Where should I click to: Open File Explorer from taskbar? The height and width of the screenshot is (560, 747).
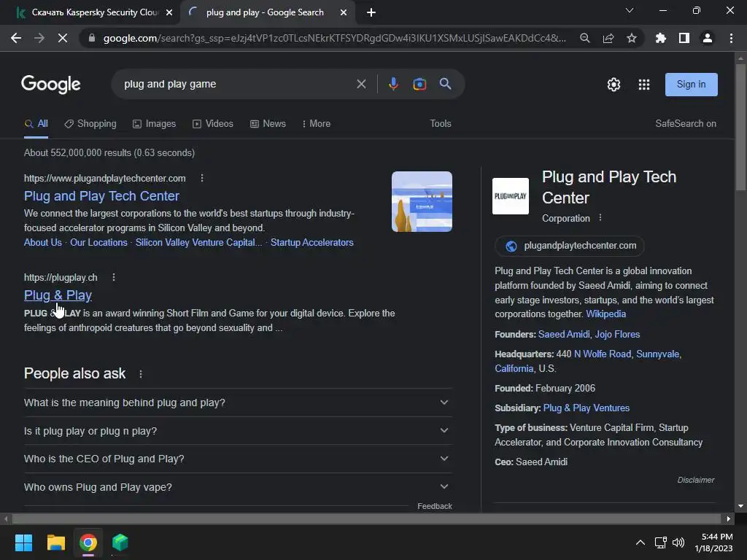coord(55,542)
